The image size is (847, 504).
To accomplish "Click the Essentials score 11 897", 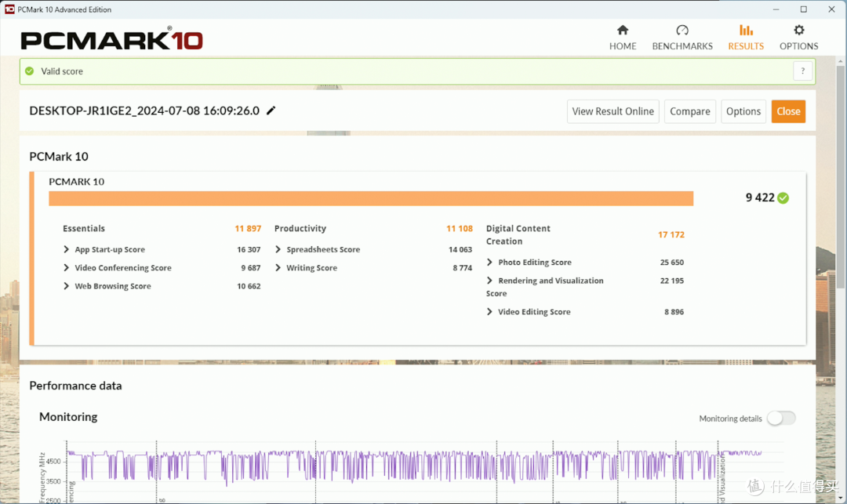I will coord(247,229).
